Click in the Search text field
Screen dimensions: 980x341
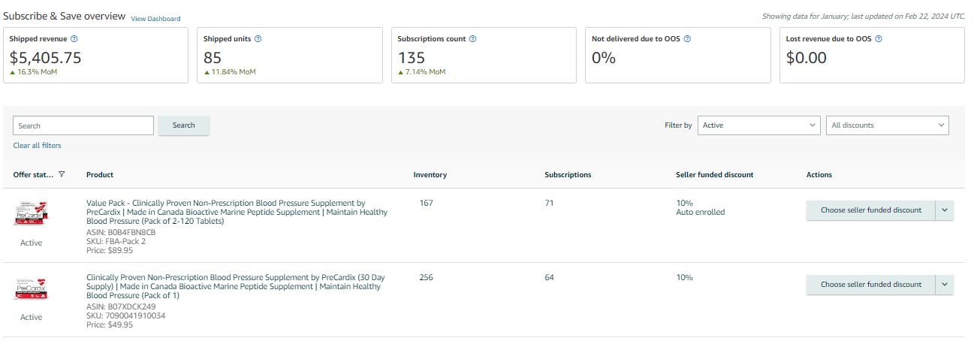tap(83, 125)
